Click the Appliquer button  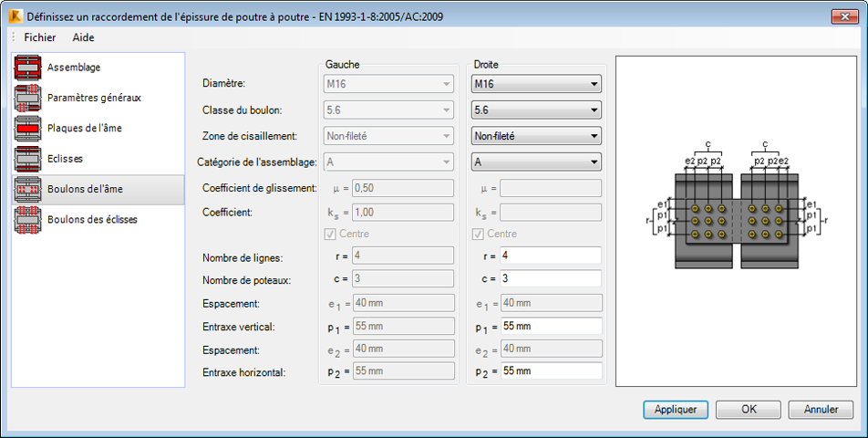(x=676, y=410)
